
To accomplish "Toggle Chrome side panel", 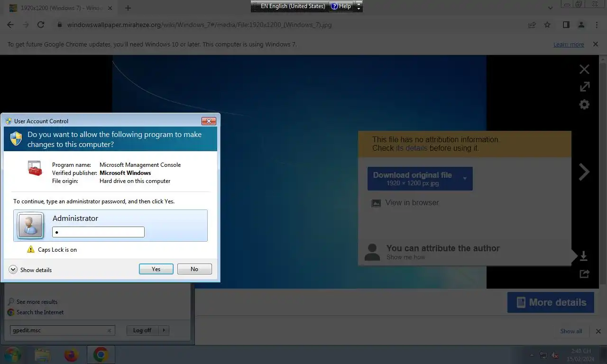I will (566, 25).
